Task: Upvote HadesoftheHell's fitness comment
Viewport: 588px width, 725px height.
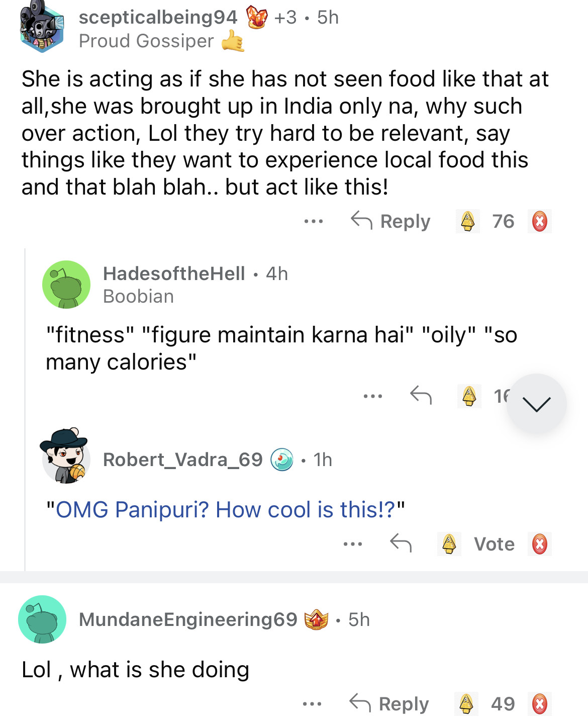Action: coord(469,396)
